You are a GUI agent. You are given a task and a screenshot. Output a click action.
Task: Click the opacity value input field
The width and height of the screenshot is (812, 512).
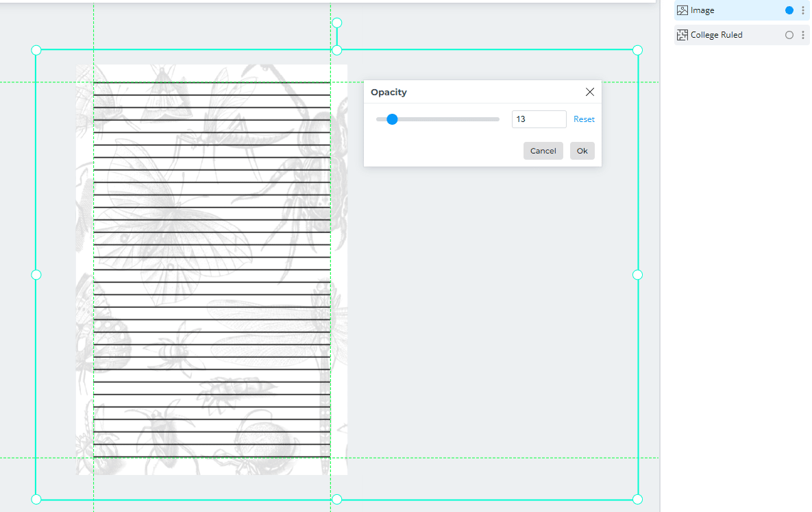(539, 119)
